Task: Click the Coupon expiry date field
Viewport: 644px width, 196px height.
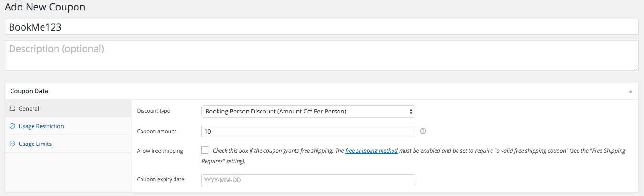Action: [x=308, y=180]
